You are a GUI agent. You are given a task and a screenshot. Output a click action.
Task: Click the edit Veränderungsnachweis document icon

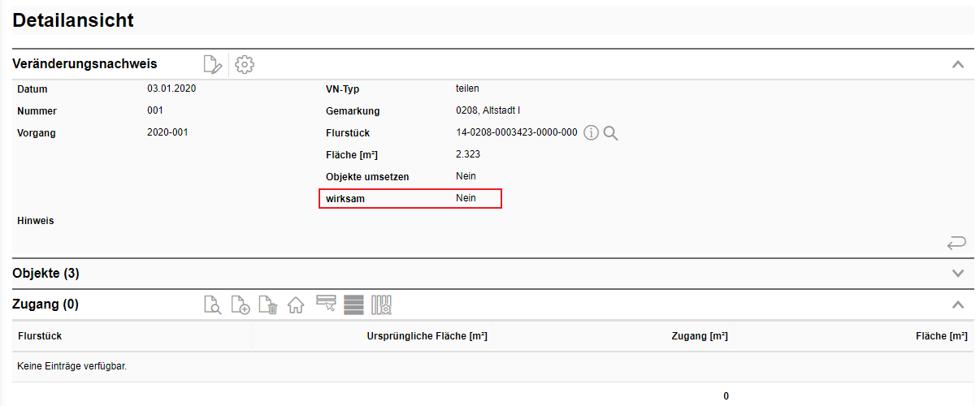(212, 64)
